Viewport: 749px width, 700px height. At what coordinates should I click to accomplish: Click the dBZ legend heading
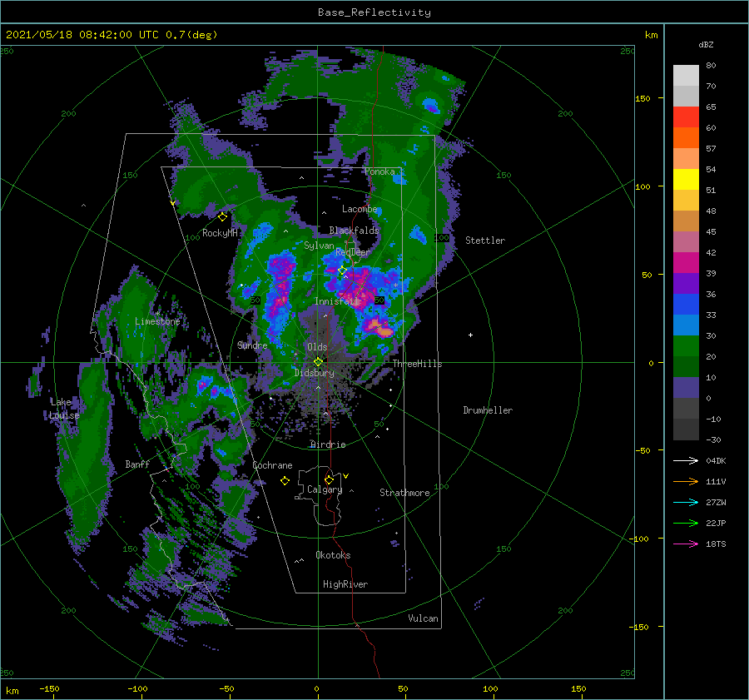[706, 45]
